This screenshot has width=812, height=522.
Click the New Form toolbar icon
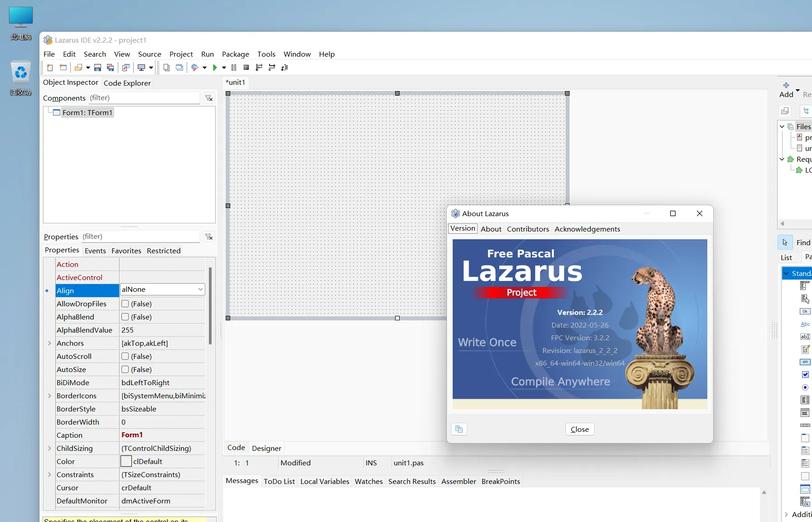tap(63, 68)
